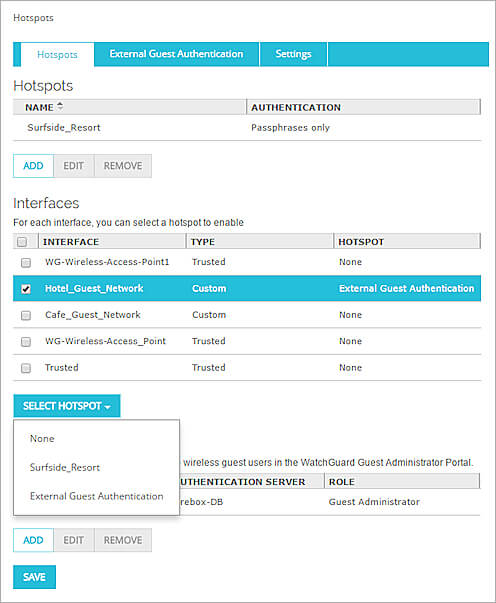This screenshot has height=603, width=496.
Task: Switch to the External Guest Authentication tab
Action: coord(176,54)
